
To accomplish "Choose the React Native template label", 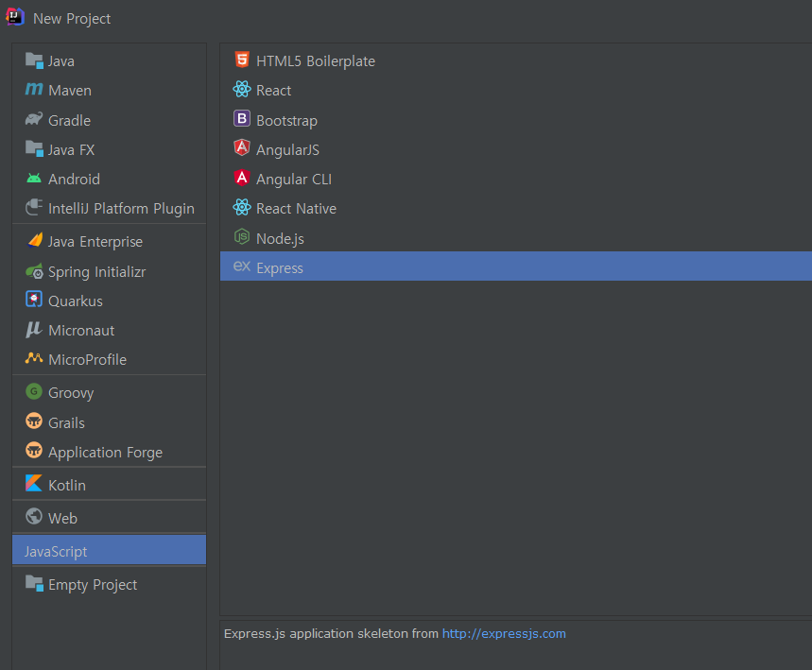I will click(x=296, y=209).
